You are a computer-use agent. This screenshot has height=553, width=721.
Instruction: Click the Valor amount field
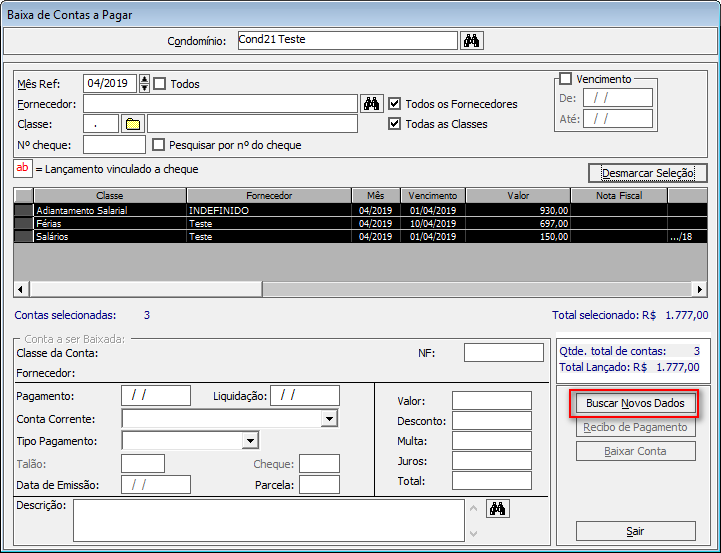[492, 401]
